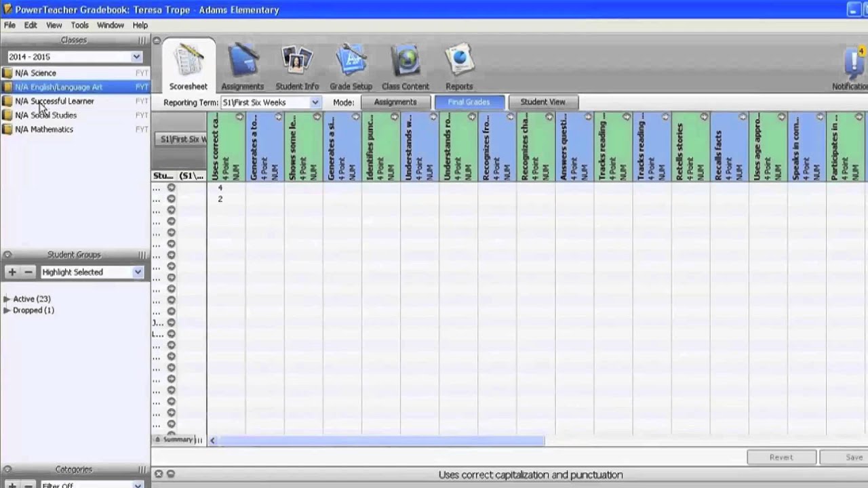Collapse the Student Groups panel
The image size is (868, 488).
pos(7,255)
